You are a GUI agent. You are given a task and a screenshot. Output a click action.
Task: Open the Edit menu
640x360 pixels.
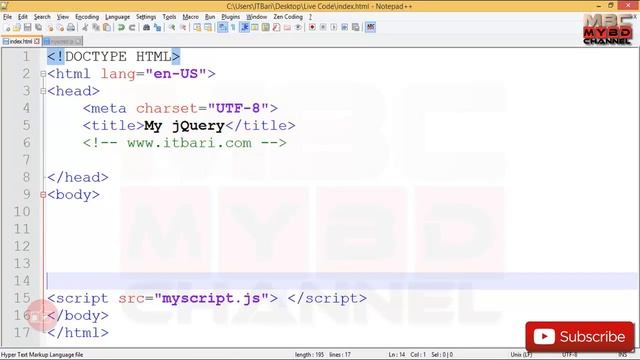tap(22, 17)
